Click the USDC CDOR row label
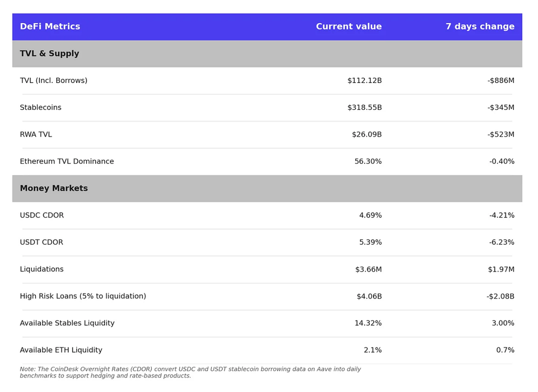 (x=42, y=215)
